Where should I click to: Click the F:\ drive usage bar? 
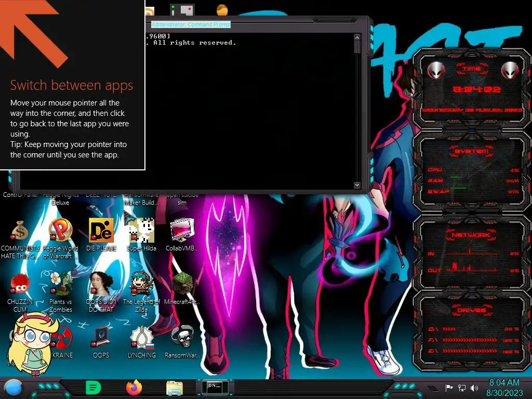pos(470,340)
